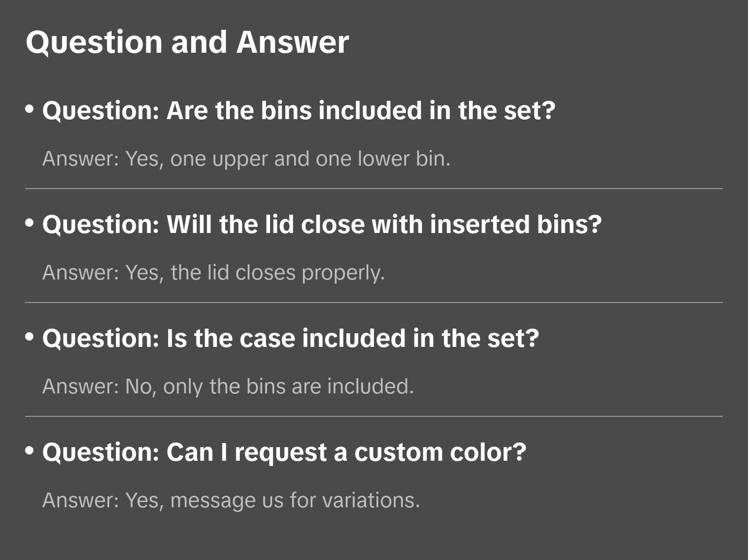This screenshot has height=560, width=748.
Task: Click answer 'Yes, the lid closes properly.'
Action: click(x=213, y=273)
